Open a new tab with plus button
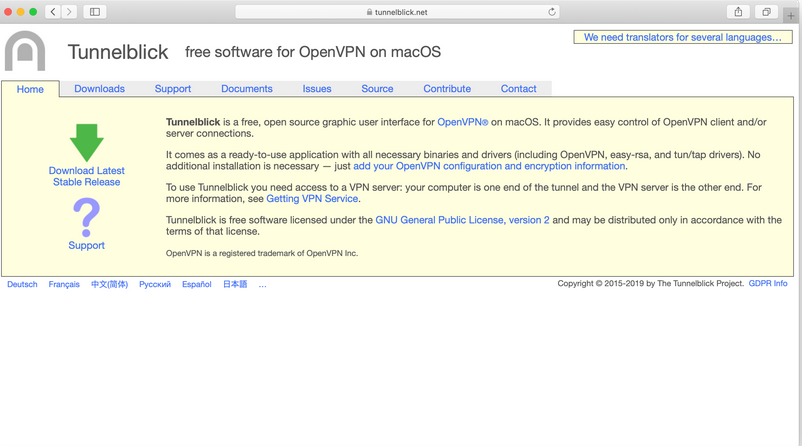 click(x=791, y=16)
